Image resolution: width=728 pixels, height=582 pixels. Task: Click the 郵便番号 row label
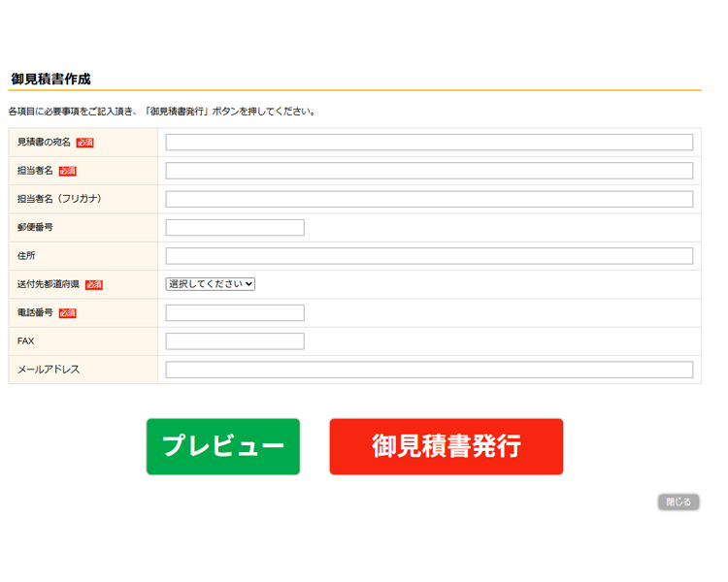pyautogui.click(x=35, y=228)
